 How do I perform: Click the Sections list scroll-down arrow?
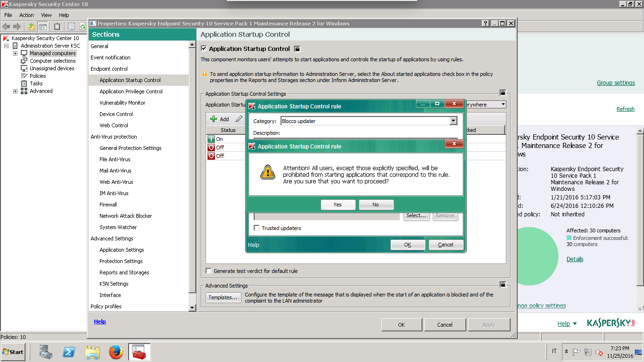192,308
